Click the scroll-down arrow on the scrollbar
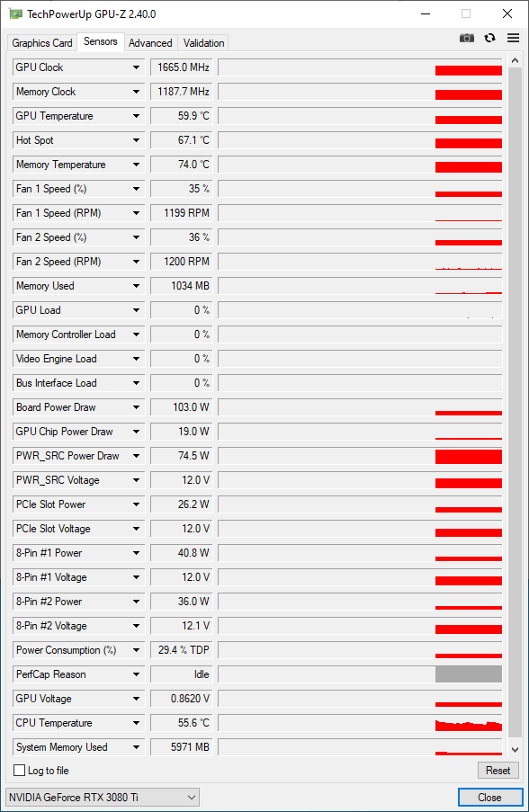The height and width of the screenshot is (812, 529). tap(515, 749)
